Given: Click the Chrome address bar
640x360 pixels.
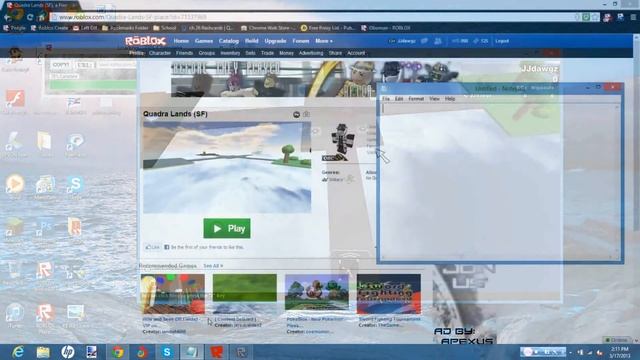Looking at the screenshot, I should (314, 17).
